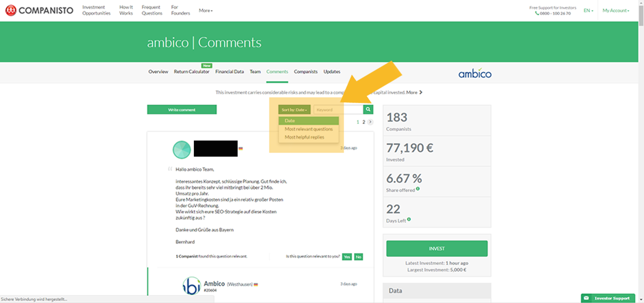Open the Companists tab

tap(306, 72)
